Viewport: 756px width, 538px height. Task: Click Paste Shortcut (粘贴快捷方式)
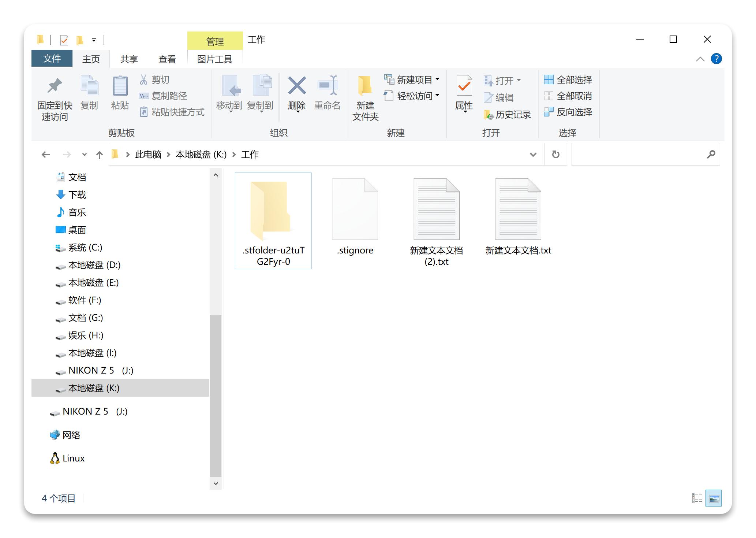coord(172,112)
